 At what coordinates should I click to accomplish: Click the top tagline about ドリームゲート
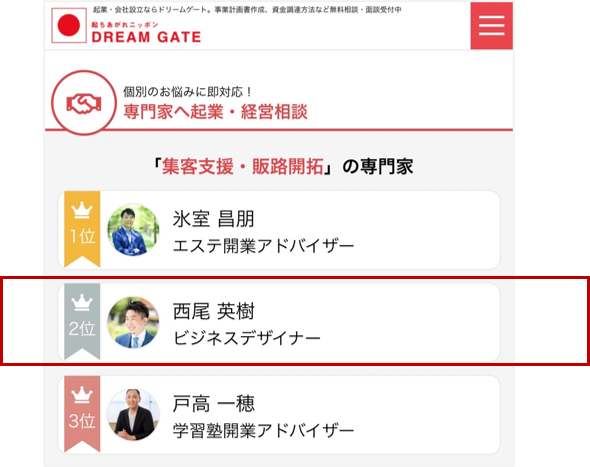pos(247,10)
